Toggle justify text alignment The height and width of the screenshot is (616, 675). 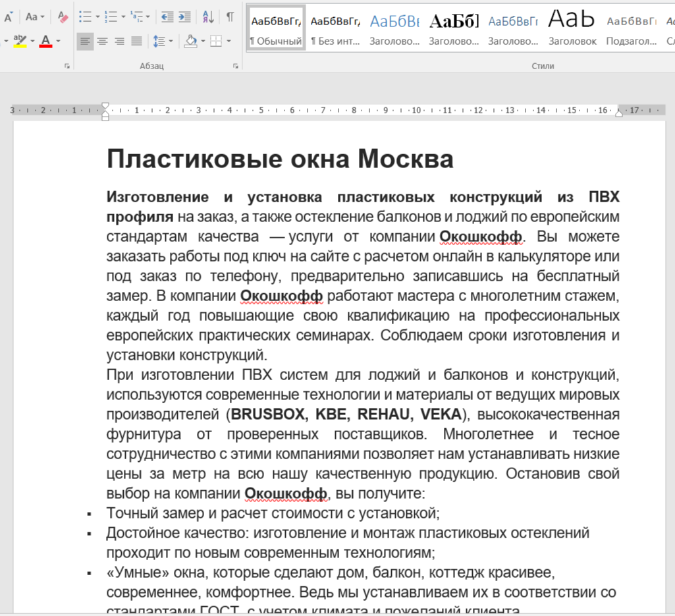click(x=136, y=42)
